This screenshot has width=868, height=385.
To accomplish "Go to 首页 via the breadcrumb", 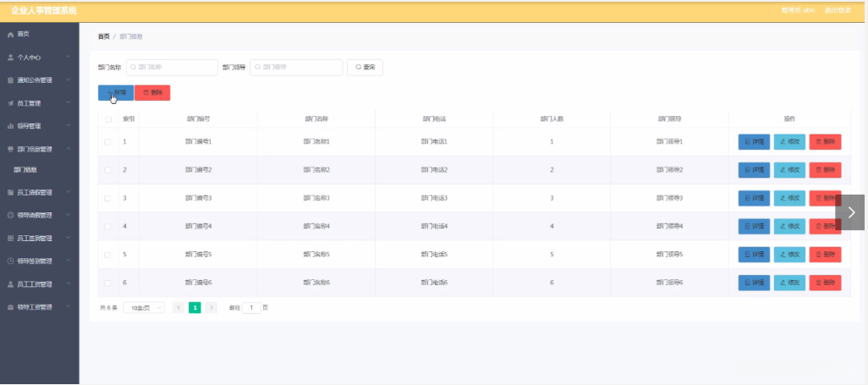I will click(103, 36).
